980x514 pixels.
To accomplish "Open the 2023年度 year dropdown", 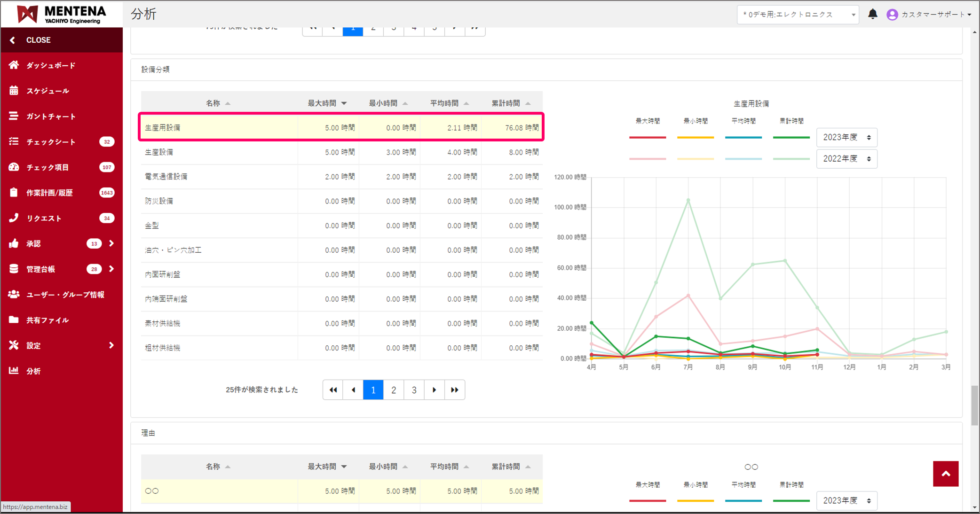I will (x=846, y=137).
